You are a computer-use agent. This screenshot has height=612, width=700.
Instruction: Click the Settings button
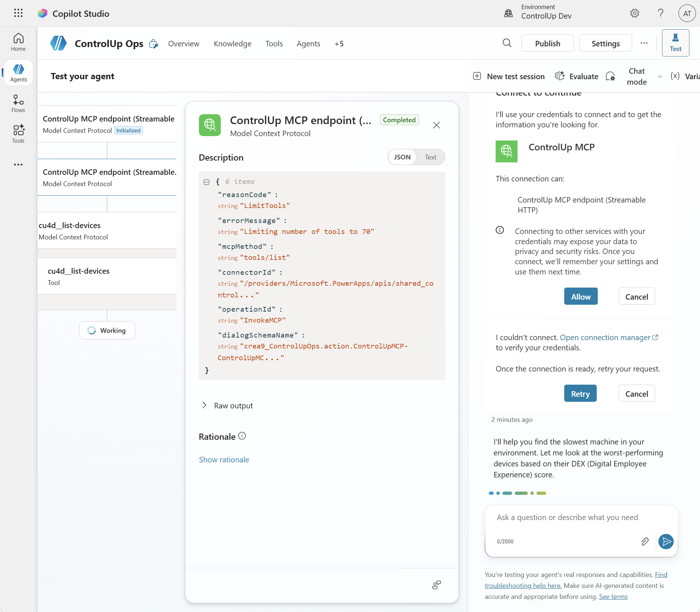(605, 43)
